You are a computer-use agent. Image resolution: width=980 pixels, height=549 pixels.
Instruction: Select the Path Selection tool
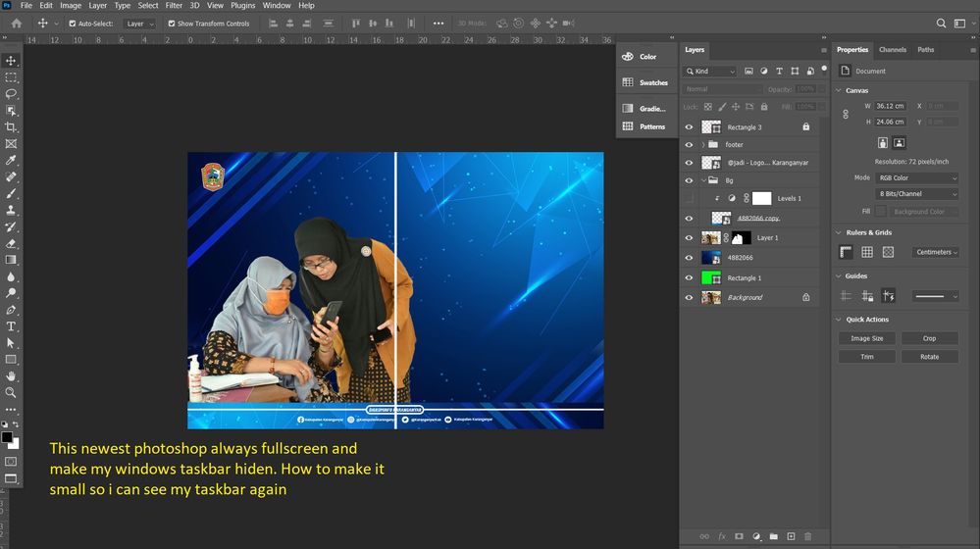(x=11, y=343)
